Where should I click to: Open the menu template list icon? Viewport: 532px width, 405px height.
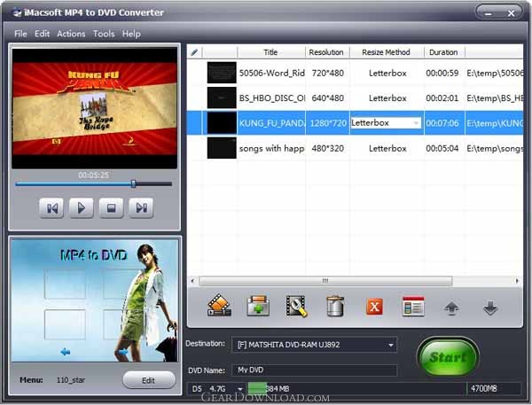(x=413, y=307)
